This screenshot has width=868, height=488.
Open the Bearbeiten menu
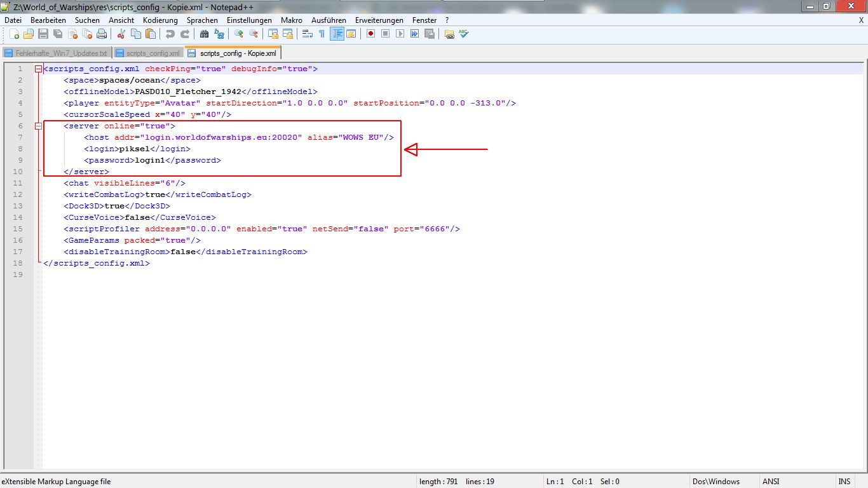coord(48,20)
